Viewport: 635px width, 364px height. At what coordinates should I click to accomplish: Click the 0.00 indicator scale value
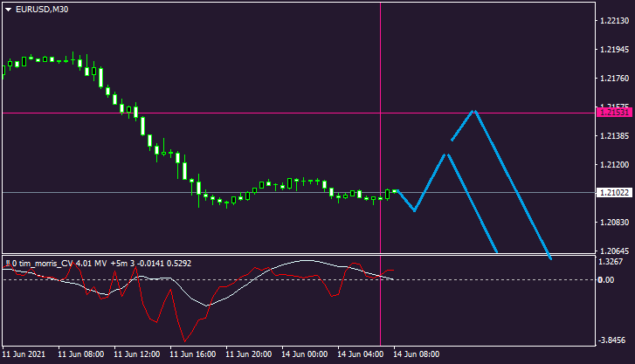pos(605,279)
